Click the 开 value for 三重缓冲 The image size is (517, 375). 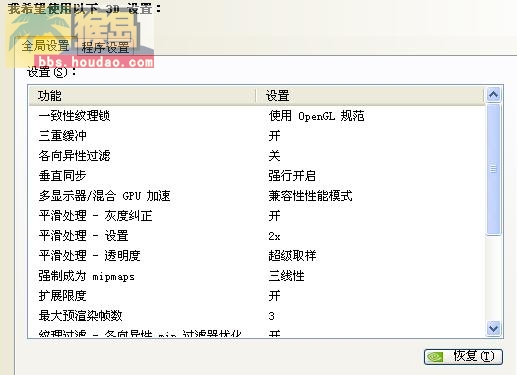point(274,136)
